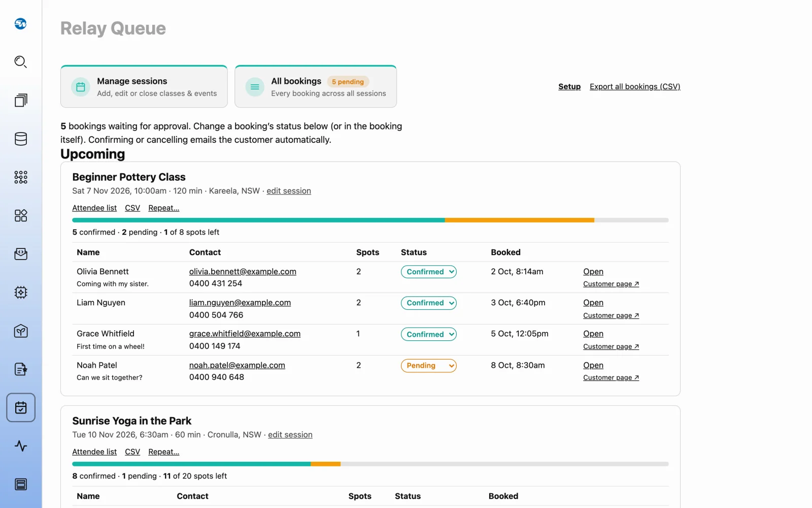
Task: Open the Manage sessions tab
Action: (x=144, y=86)
